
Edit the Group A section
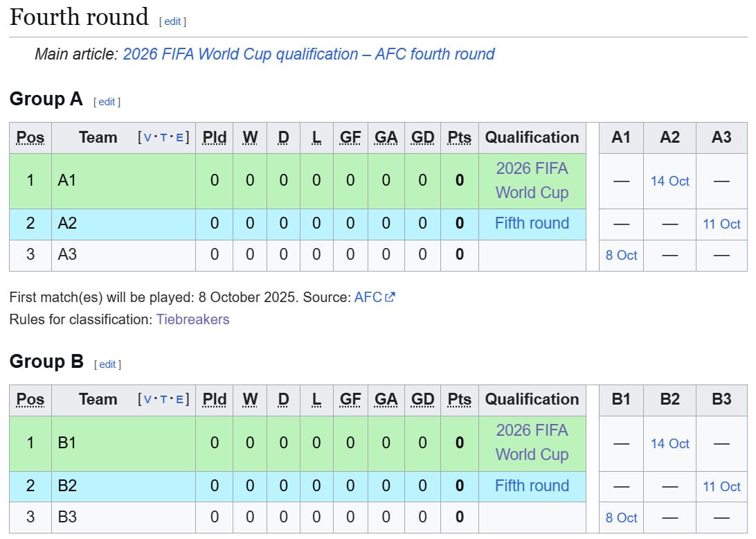tap(107, 102)
